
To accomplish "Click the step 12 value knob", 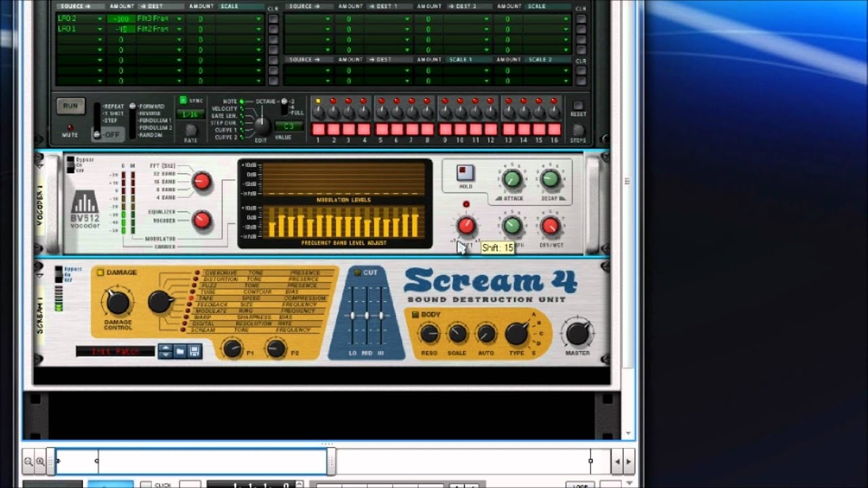I will coord(491,113).
